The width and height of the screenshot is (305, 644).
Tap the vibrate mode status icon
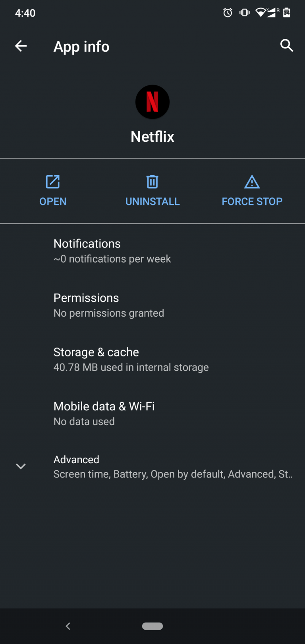pos(244,13)
